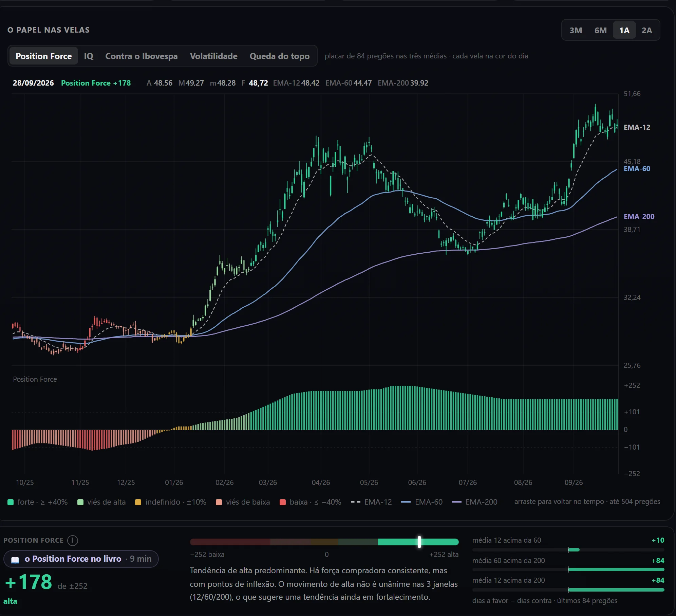Viewport: 676px width, 616px height.
Task: Open 'o Position Force no livro' link
Action: click(81, 559)
